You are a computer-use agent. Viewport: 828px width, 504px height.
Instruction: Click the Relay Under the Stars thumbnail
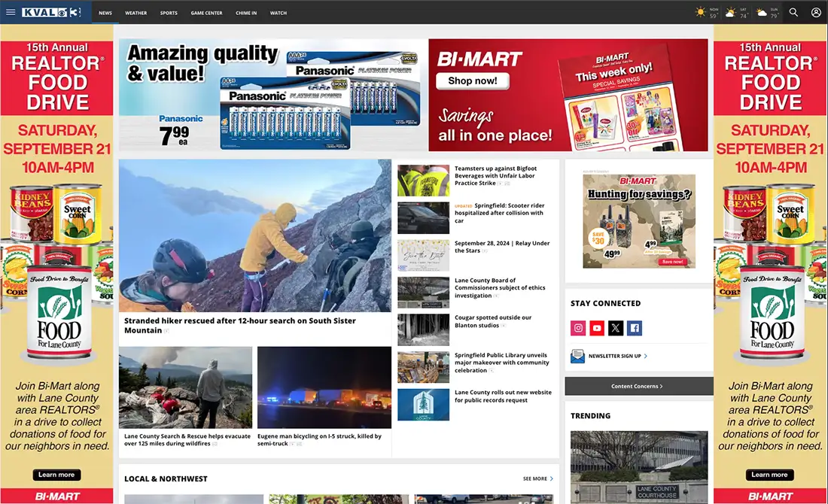point(424,256)
